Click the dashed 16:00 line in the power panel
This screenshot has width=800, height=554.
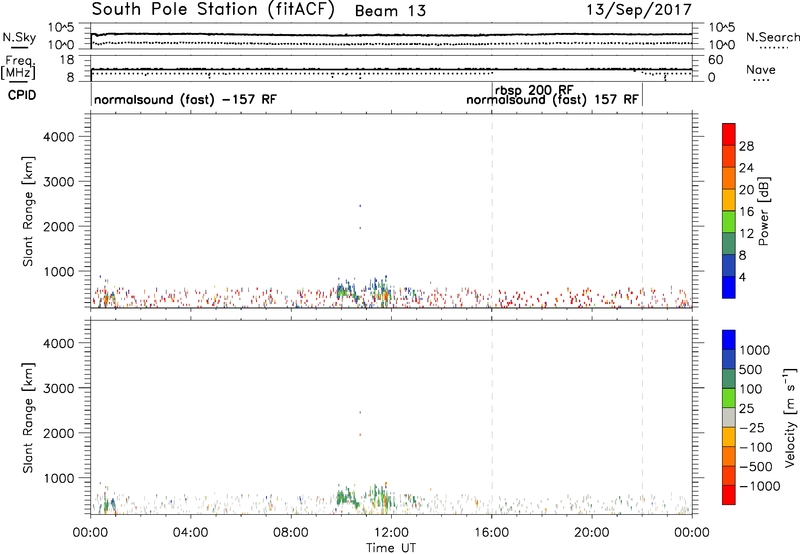tap(492, 211)
